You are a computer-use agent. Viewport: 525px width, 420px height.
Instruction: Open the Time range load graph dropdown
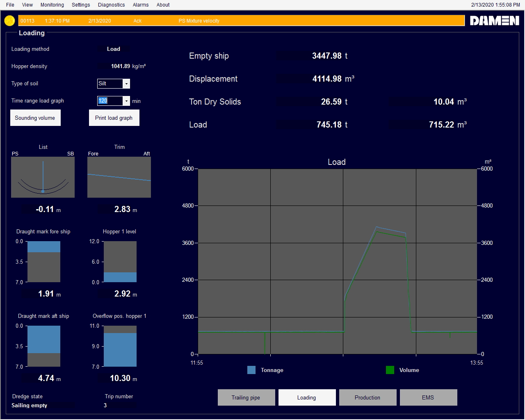tap(126, 101)
